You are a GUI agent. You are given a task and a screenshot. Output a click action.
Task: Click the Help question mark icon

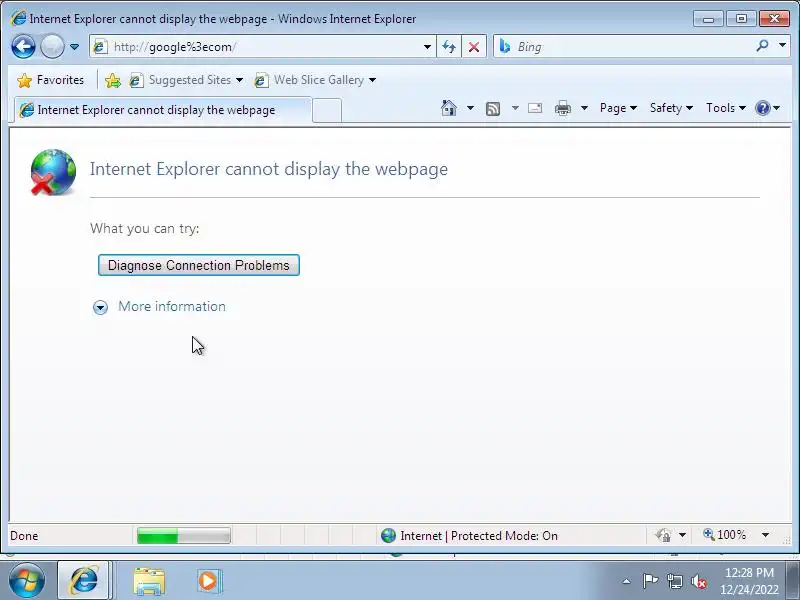(x=762, y=108)
